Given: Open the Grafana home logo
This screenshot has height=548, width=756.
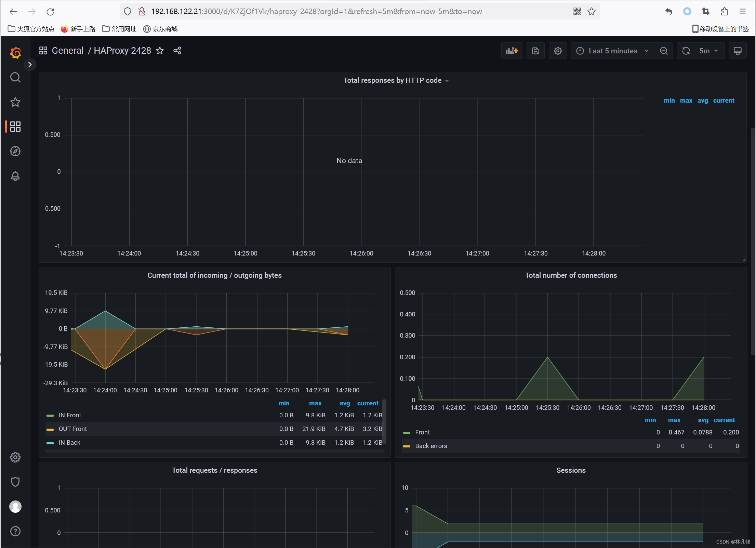Looking at the screenshot, I should tap(15, 53).
